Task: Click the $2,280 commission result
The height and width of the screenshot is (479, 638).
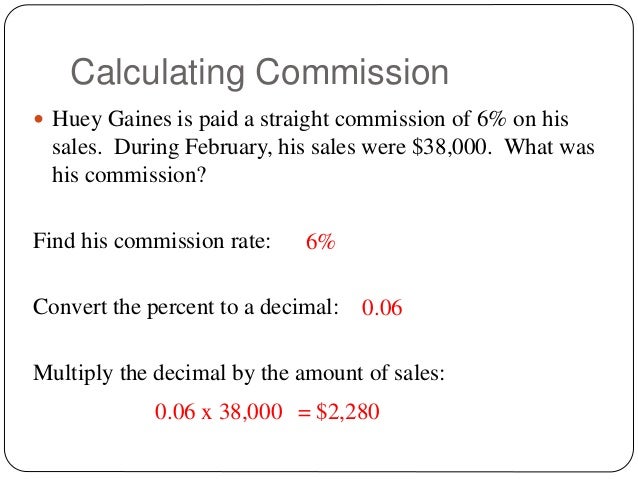Action: [x=348, y=412]
